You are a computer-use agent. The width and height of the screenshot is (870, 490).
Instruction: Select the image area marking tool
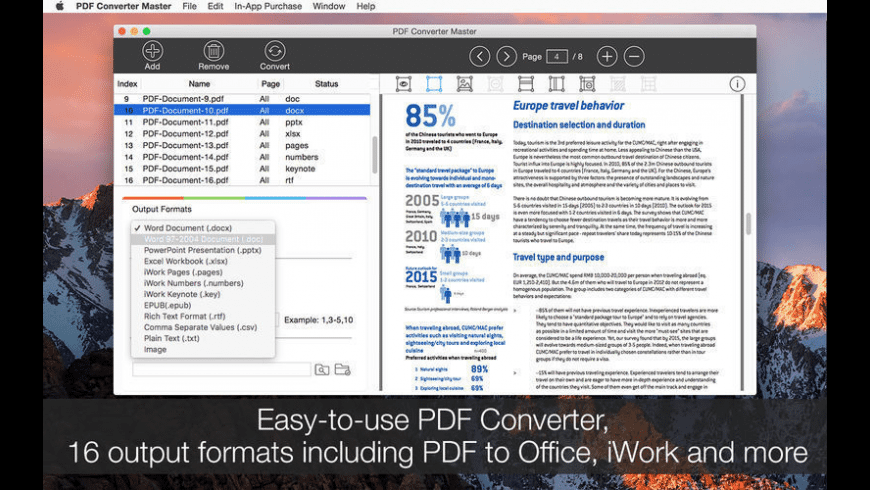click(464, 84)
